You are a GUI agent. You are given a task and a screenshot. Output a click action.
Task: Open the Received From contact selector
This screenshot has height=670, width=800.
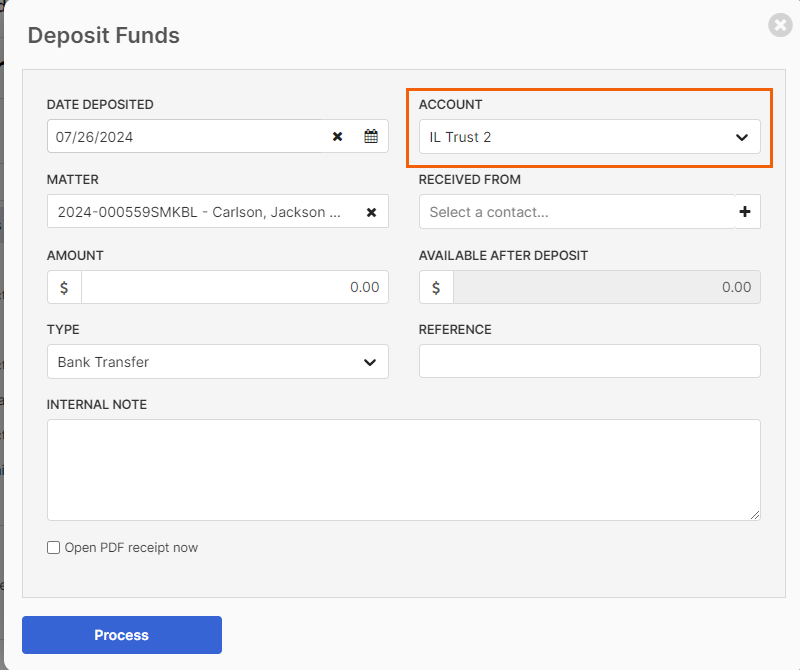tap(577, 211)
